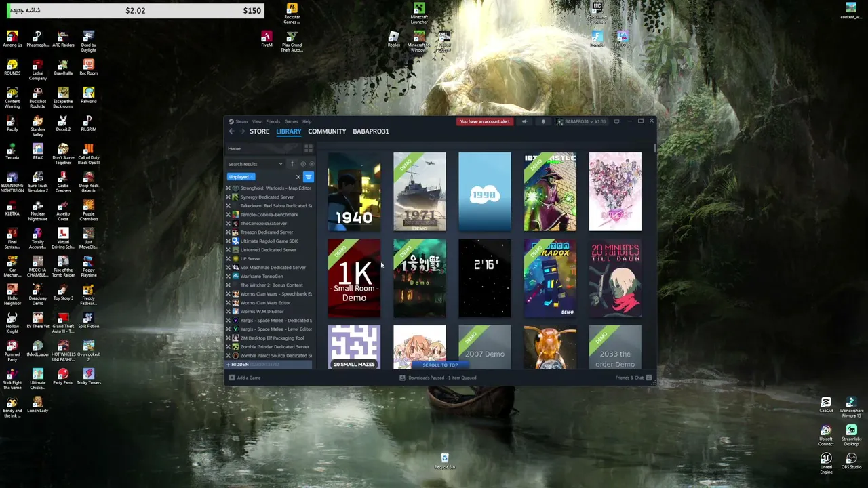Open the Search results sort dropdown

(x=256, y=164)
